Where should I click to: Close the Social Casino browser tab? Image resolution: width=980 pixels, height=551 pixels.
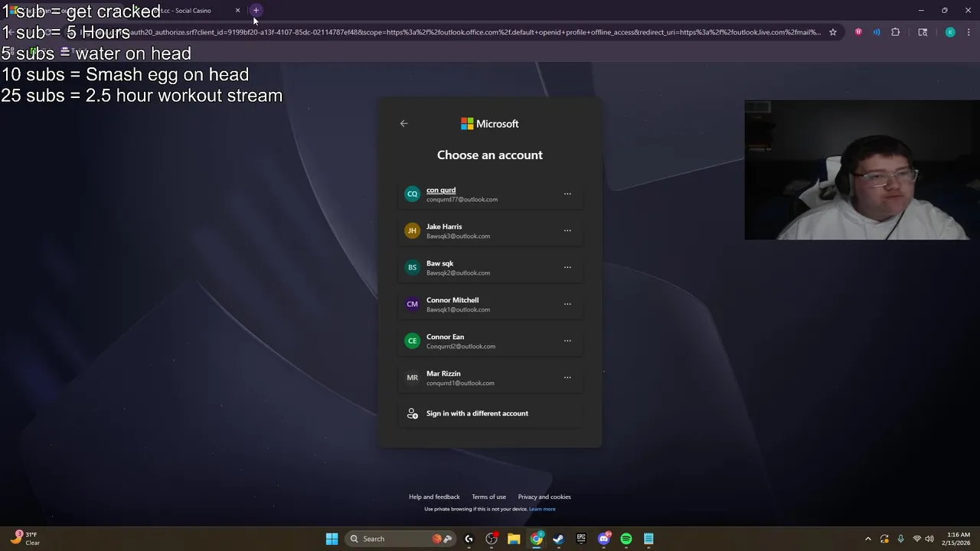pyautogui.click(x=237, y=10)
